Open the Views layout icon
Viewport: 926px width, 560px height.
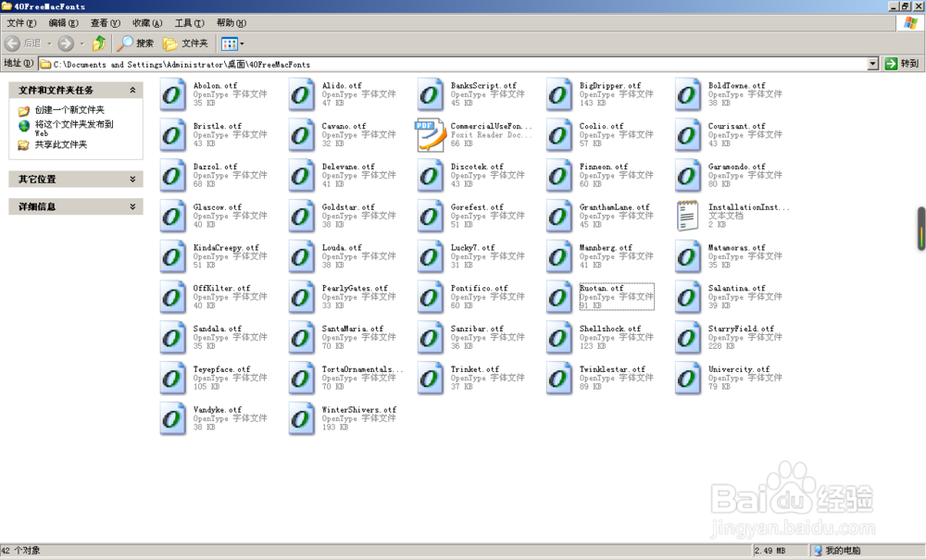click(229, 44)
